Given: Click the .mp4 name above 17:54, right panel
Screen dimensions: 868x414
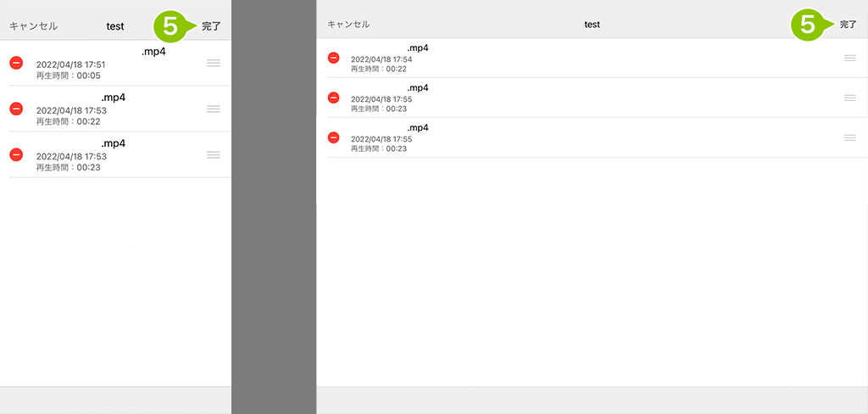Looking at the screenshot, I should (418, 48).
